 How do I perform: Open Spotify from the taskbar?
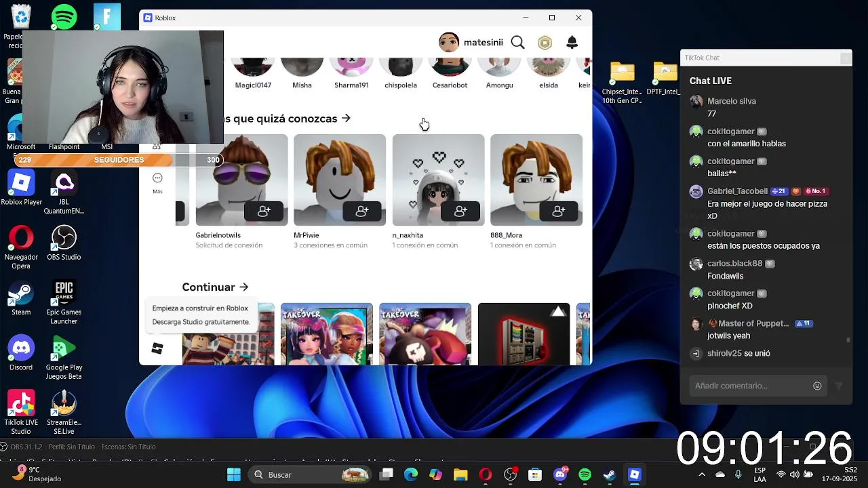click(x=585, y=474)
